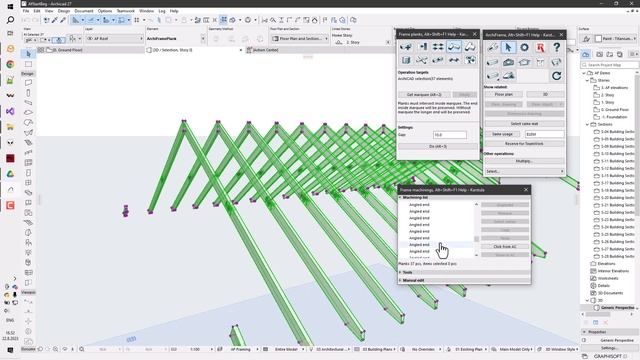Click the 3D view cube toolbar icon
The height and width of the screenshot is (360, 640).
click(233, 20)
